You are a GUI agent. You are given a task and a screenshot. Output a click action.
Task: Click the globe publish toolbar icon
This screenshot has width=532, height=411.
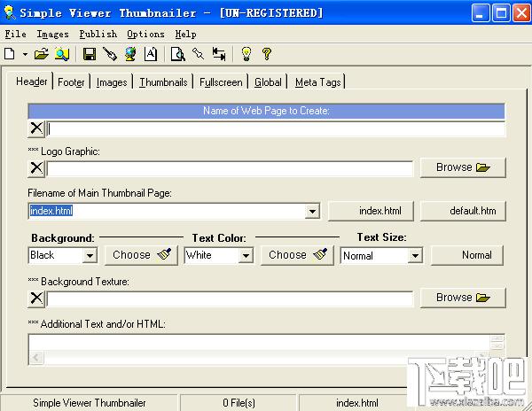click(130, 54)
